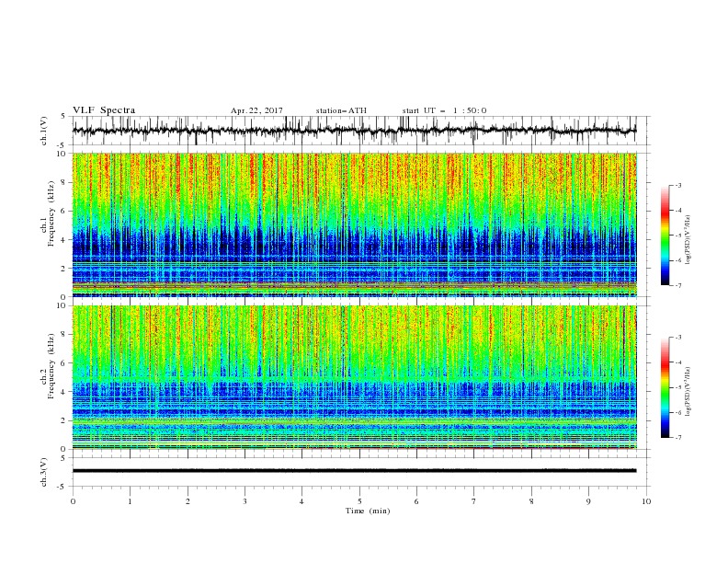The width and height of the screenshot is (728, 563).
Task: Click the ch.2 "Frequency (kHz)" axis label
Action: (x=51, y=366)
